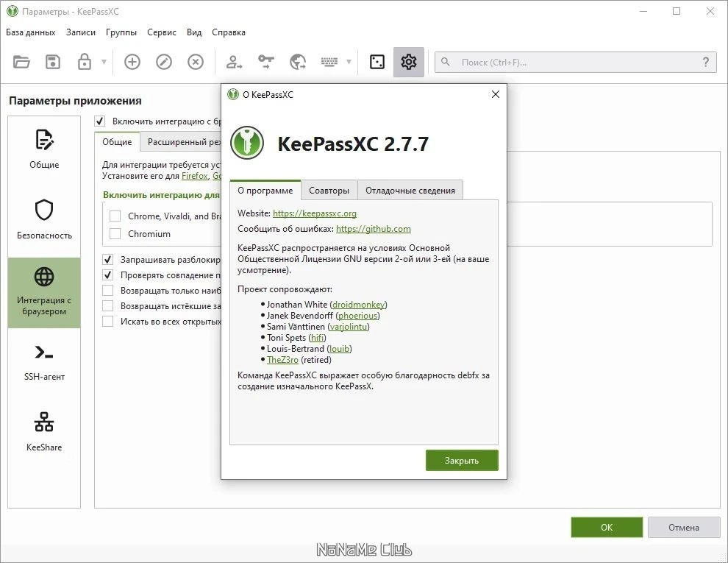Screen dimensions: 728x563
Task: Open the louib profile link
Action: tap(340, 349)
